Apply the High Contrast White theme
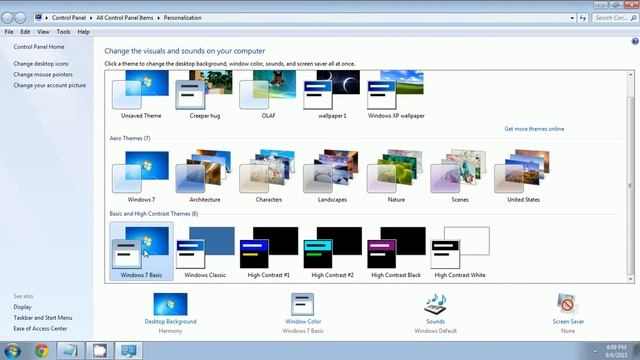 point(460,251)
